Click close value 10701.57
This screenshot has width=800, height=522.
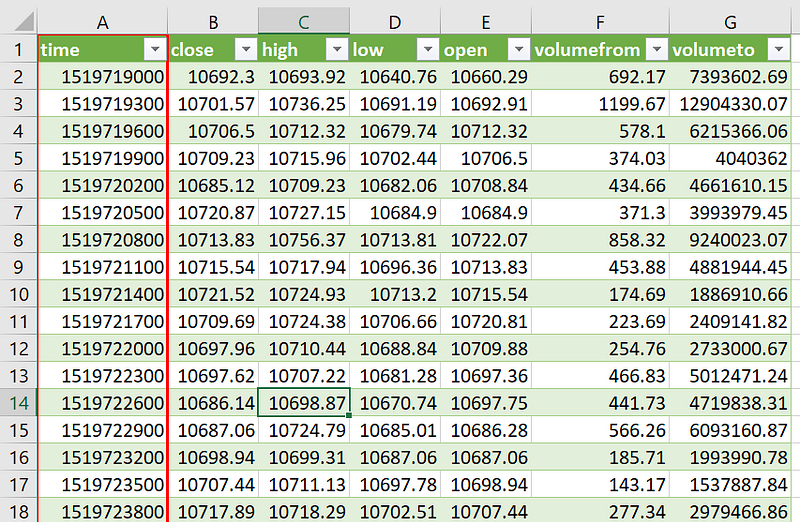click(x=216, y=104)
